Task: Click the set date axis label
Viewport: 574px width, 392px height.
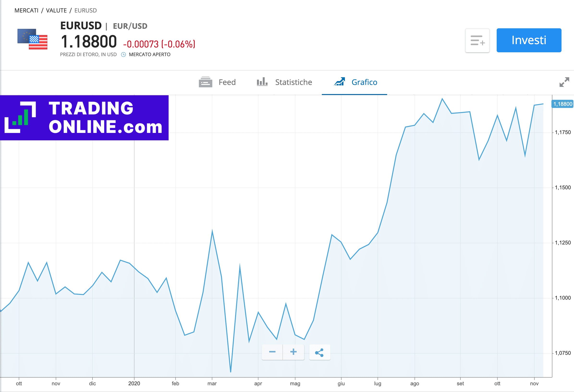Action: (460, 384)
